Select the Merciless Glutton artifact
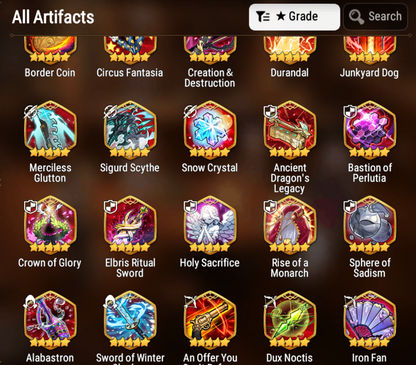416x365 pixels. (x=50, y=130)
